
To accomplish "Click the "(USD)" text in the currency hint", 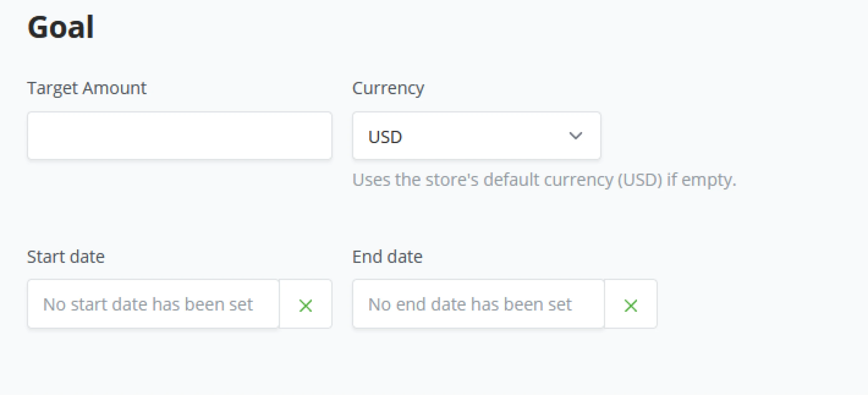I will [x=640, y=180].
